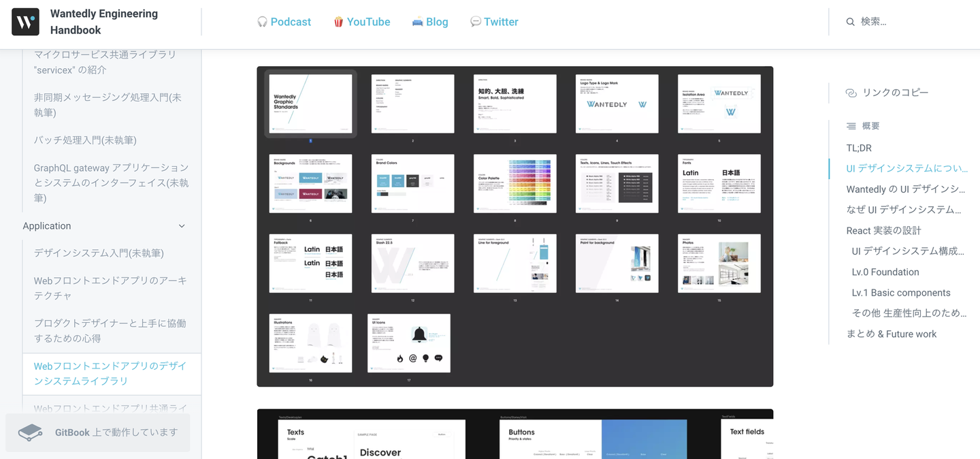This screenshot has height=459, width=980.
Task: Click Wantedly Engineering Handbook title
Action: point(104,22)
